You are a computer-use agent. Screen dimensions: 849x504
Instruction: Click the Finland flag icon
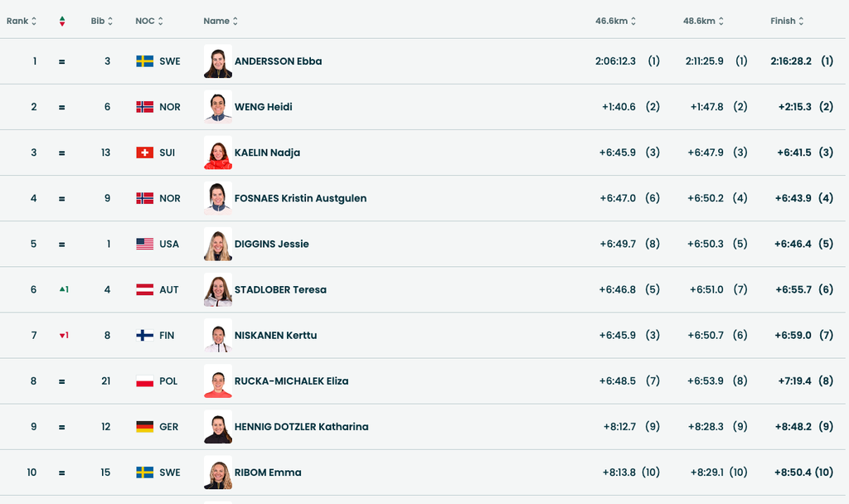[145, 336]
